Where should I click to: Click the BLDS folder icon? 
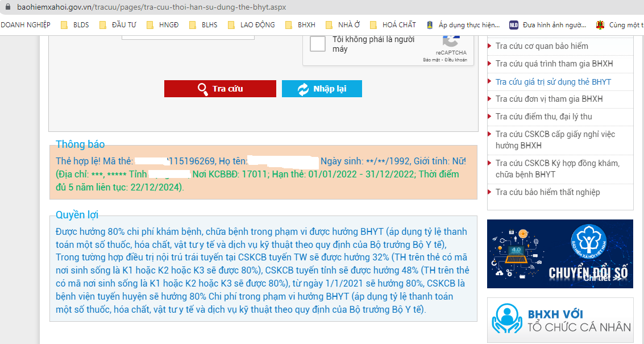coord(64,25)
